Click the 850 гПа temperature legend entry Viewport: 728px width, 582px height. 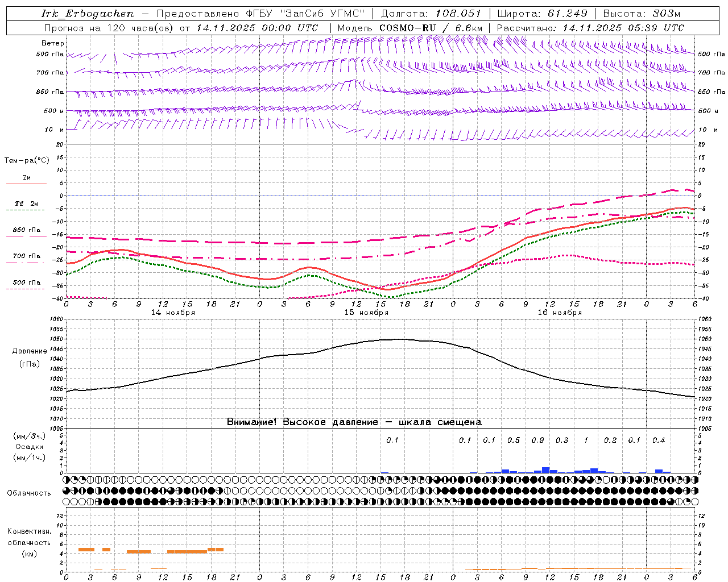tap(26, 230)
